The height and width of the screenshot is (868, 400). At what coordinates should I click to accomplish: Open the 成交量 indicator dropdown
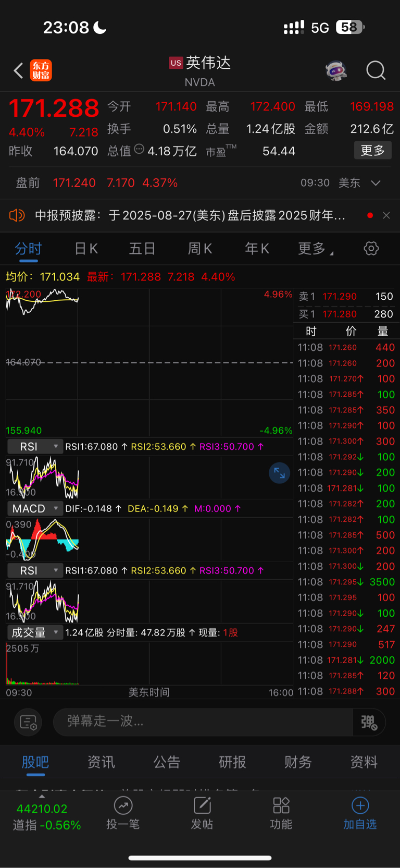35,632
